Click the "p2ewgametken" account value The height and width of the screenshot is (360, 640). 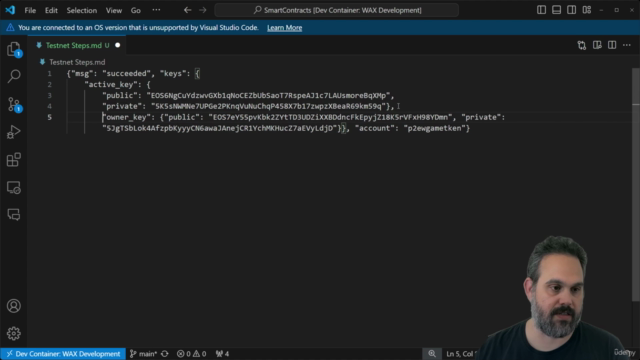pos(434,128)
